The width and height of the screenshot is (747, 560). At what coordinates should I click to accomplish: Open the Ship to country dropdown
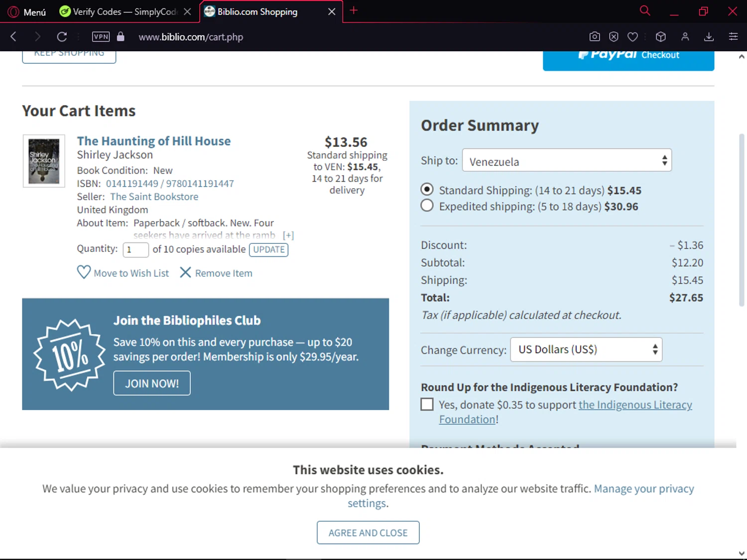point(567,161)
